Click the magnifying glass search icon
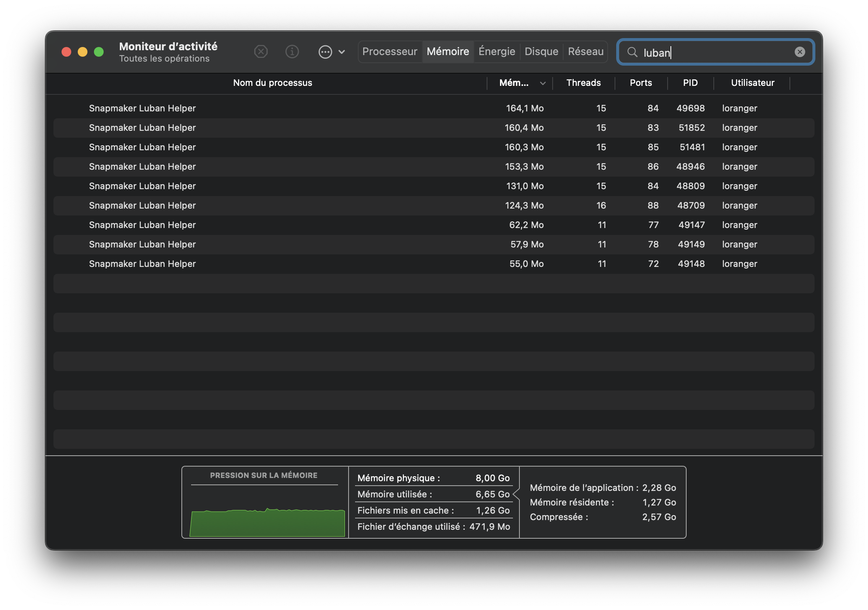The width and height of the screenshot is (868, 610). tap(632, 52)
